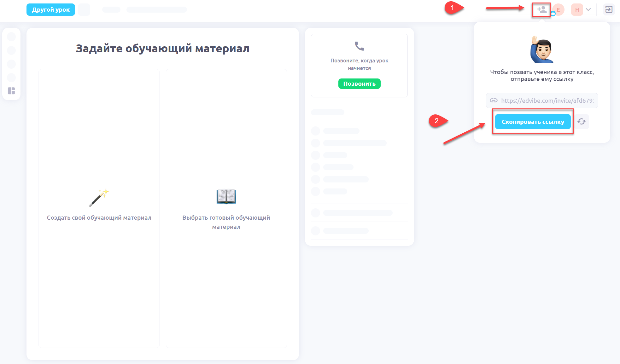Click the Другой урок button
The width and height of the screenshot is (620, 364).
click(51, 10)
